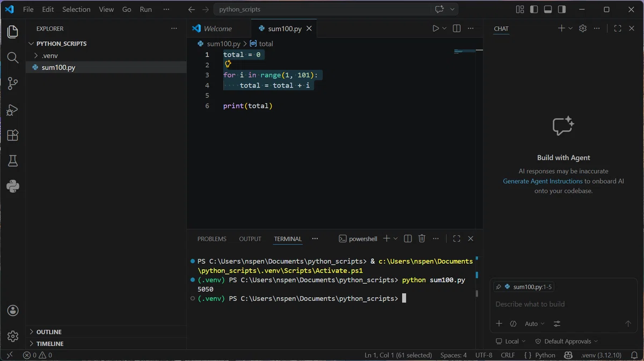Open the Explorer view in activity bar
644x361 pixels.
(13, 32)
